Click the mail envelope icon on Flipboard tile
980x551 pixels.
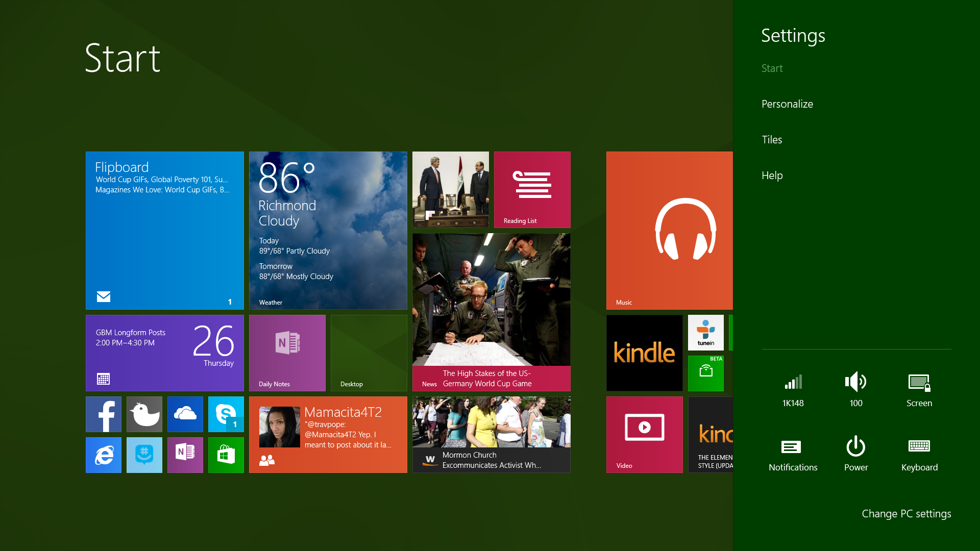(104, 296)
